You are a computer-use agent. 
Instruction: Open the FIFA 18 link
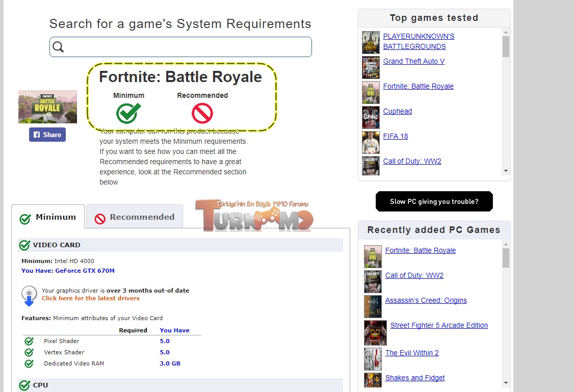(x=396, y=136)
